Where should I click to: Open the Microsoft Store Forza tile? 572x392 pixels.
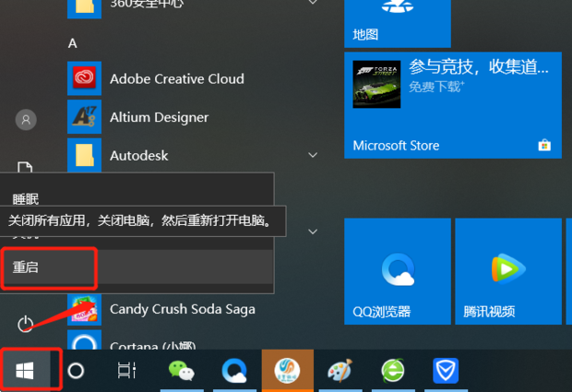pos(452,104)
